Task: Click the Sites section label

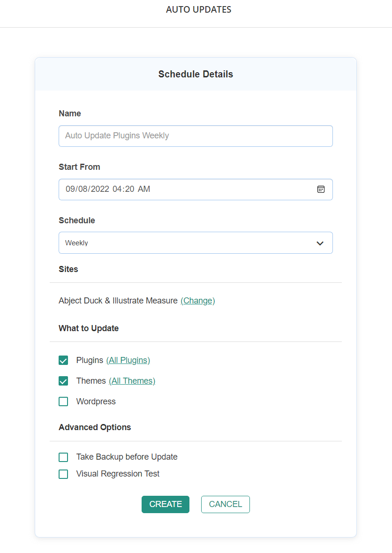Action: [68, 269]
